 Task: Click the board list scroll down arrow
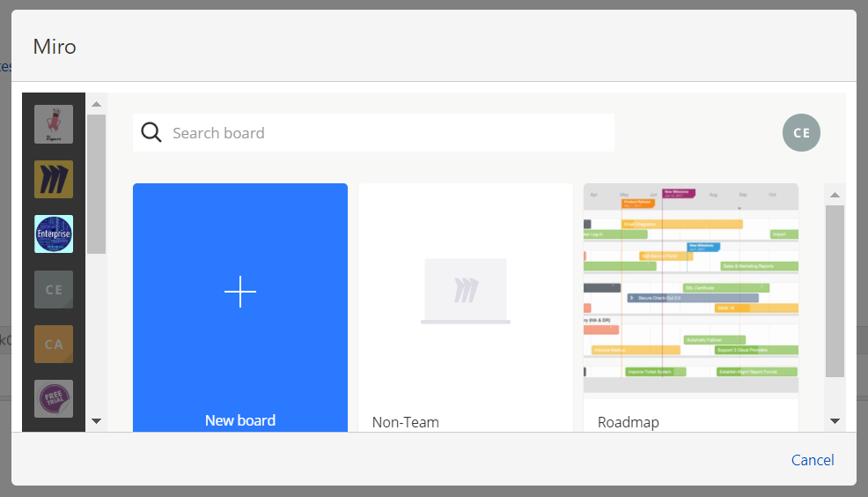(x=835, y=421)
